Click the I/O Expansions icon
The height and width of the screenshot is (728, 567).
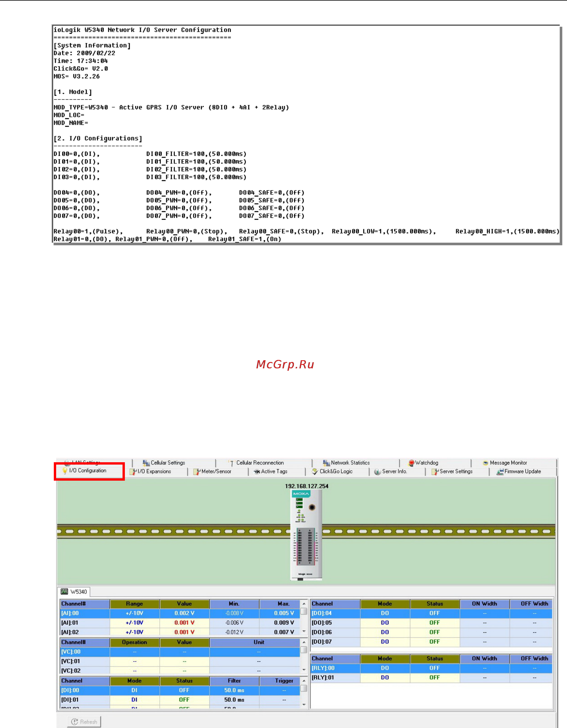[133, 472]
